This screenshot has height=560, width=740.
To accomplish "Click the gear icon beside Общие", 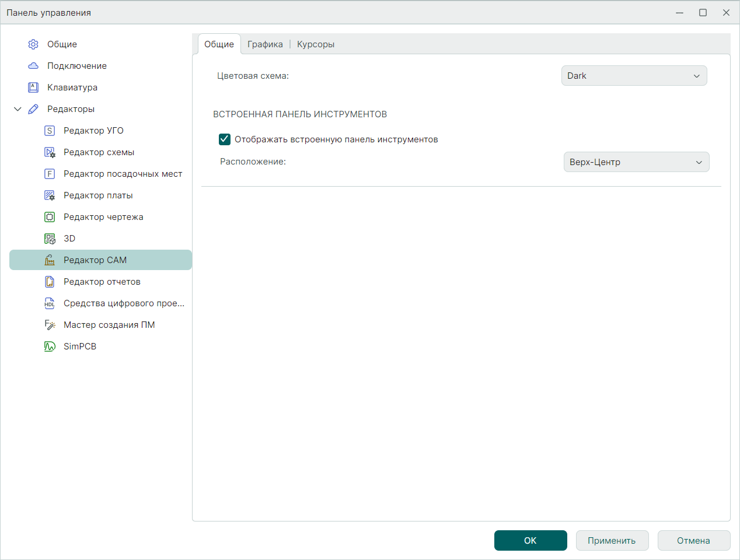I will (33, 44).
